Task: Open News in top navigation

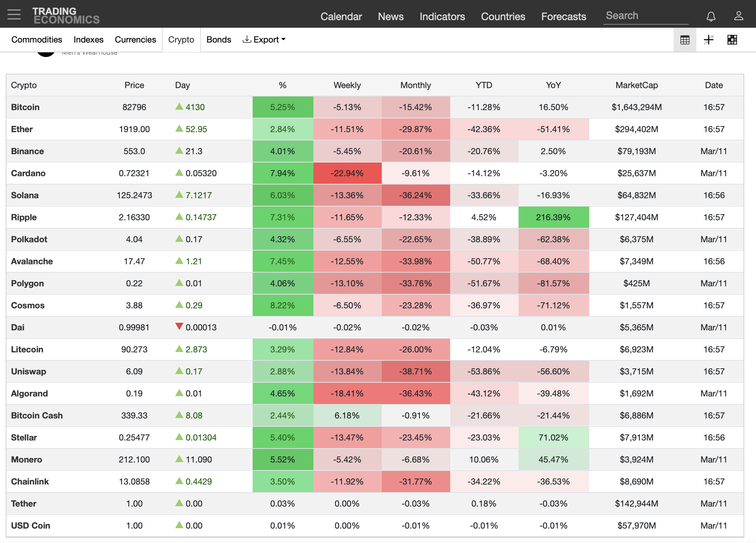Action: (x=391, y=16)
